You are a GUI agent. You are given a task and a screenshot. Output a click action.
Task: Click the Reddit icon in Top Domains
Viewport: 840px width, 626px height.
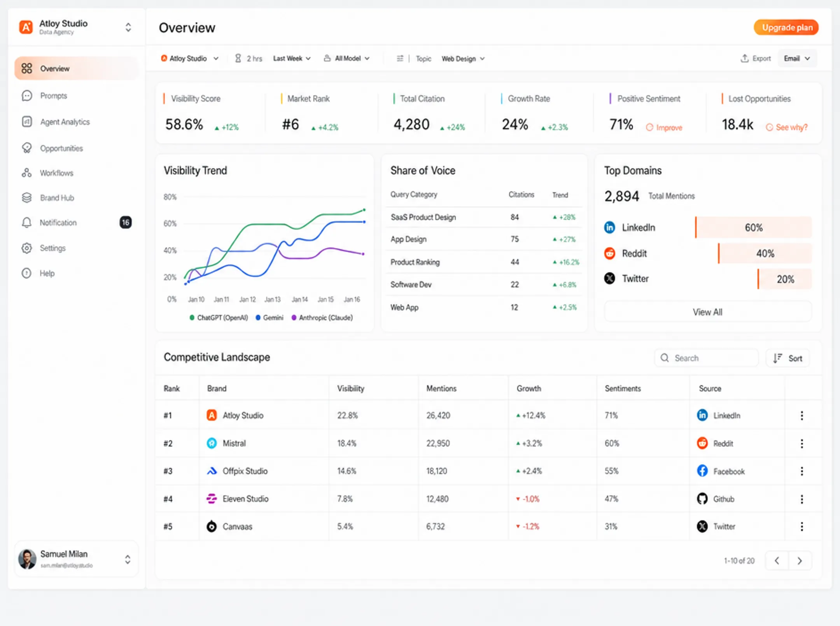610,253
